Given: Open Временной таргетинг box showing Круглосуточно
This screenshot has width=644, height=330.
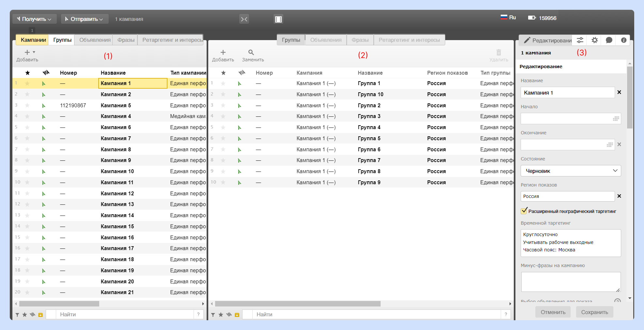Looking at the screenshot, I should click(x=571, y=243).
